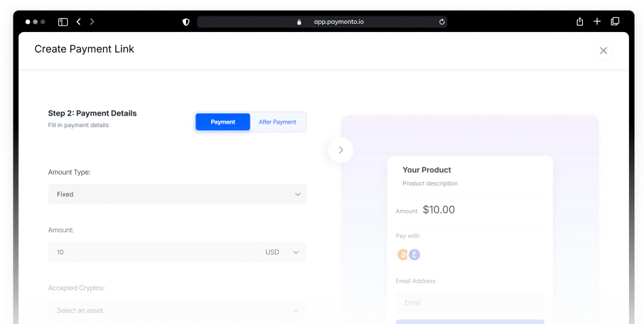
Task: Open the USD currency dropdown
Action: 282,252
